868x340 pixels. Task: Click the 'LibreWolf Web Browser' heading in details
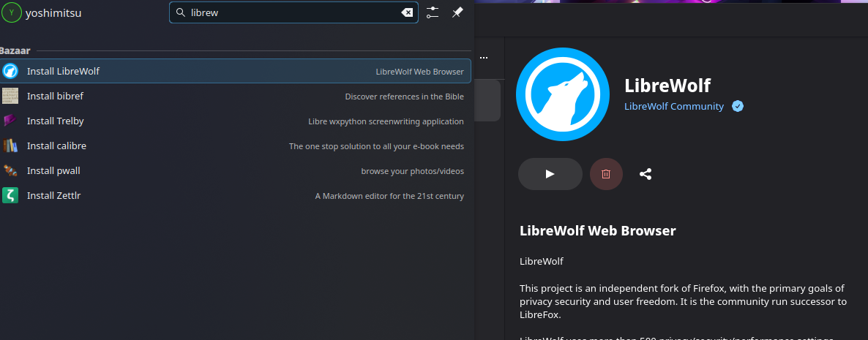pos(598,230)
